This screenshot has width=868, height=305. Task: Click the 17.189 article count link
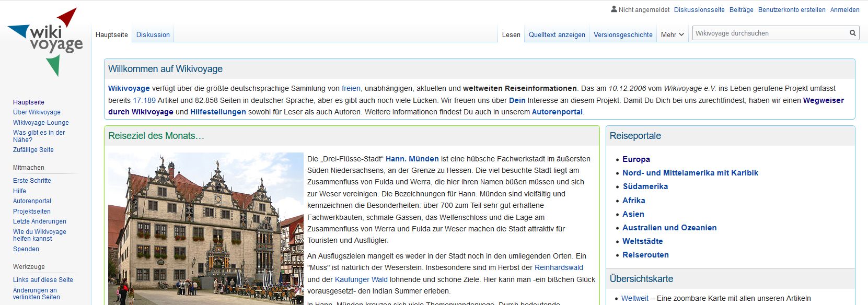point(144,100)
